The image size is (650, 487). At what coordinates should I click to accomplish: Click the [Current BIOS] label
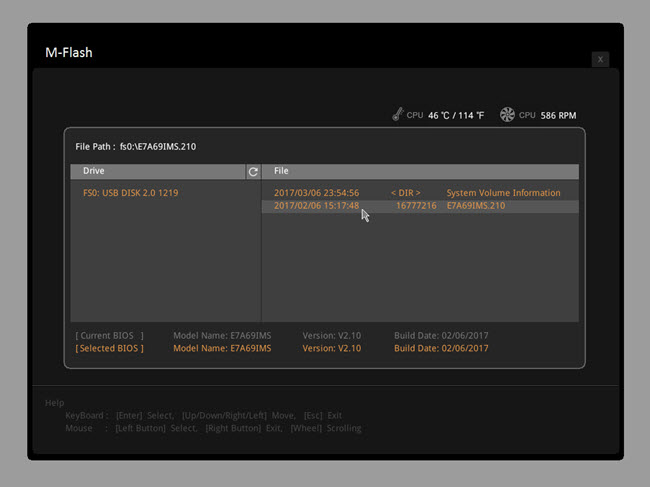point(109,335)
